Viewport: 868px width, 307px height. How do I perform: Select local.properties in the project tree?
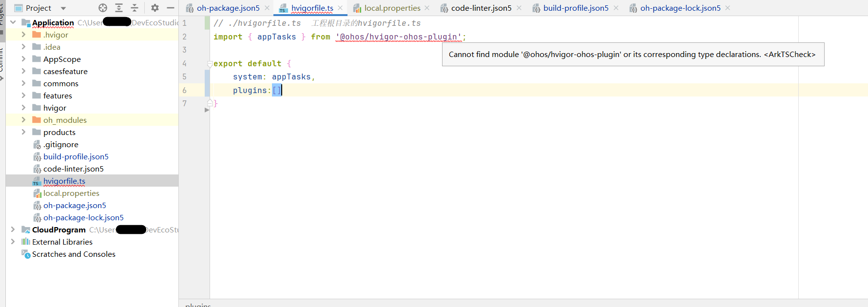coord(71,193)
